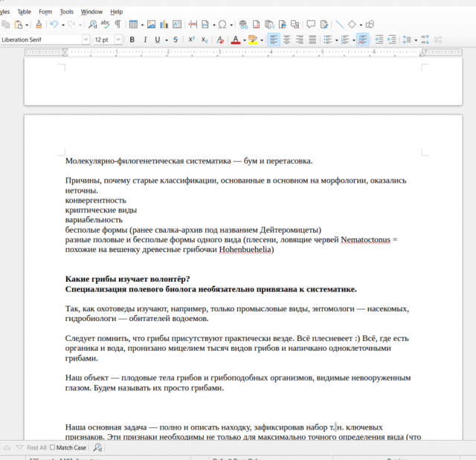This screenshot has height=460, width=476.
Task: Toggle underline formatting
Action: tap(157, 39)
